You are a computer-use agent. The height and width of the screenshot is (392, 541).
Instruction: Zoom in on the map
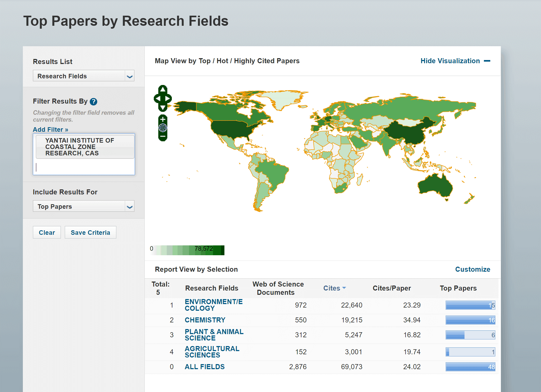click(x=163, y=119)
